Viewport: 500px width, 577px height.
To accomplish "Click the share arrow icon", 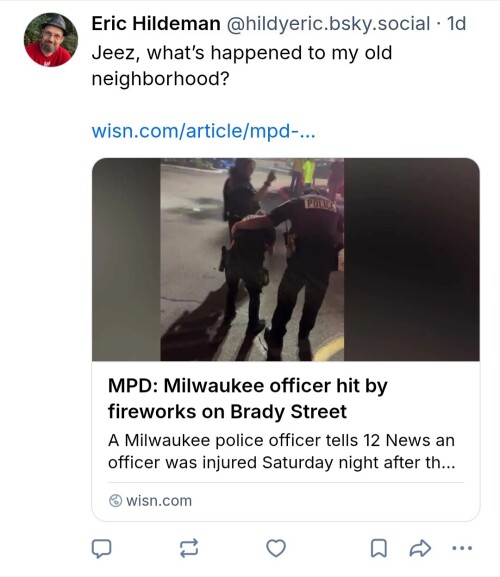I will 420,548.
